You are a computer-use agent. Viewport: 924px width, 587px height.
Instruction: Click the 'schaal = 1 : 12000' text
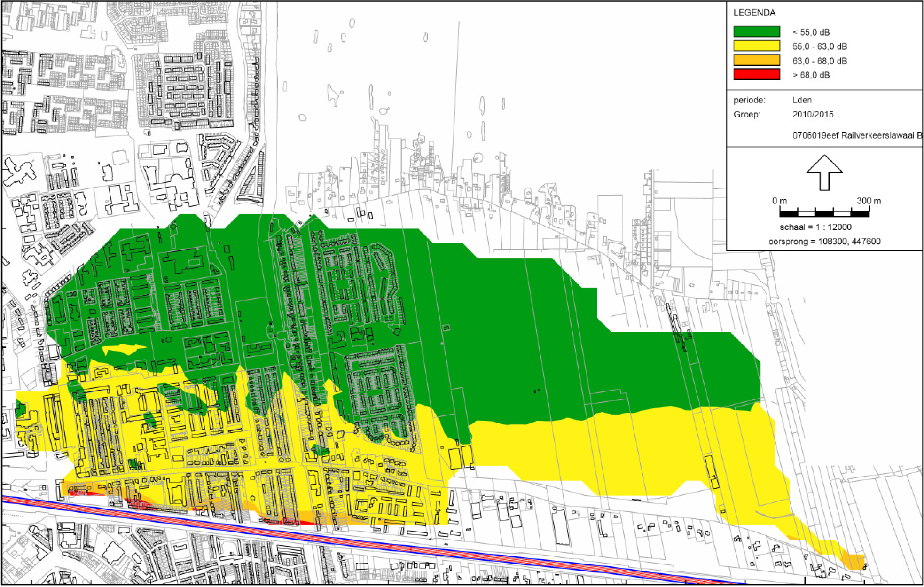815,227
